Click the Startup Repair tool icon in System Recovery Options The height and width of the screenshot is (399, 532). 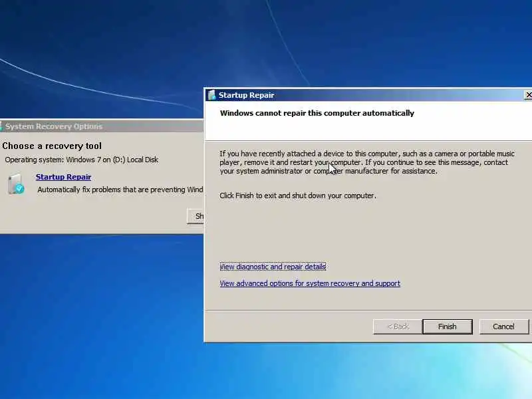click(x=15, y=184)
